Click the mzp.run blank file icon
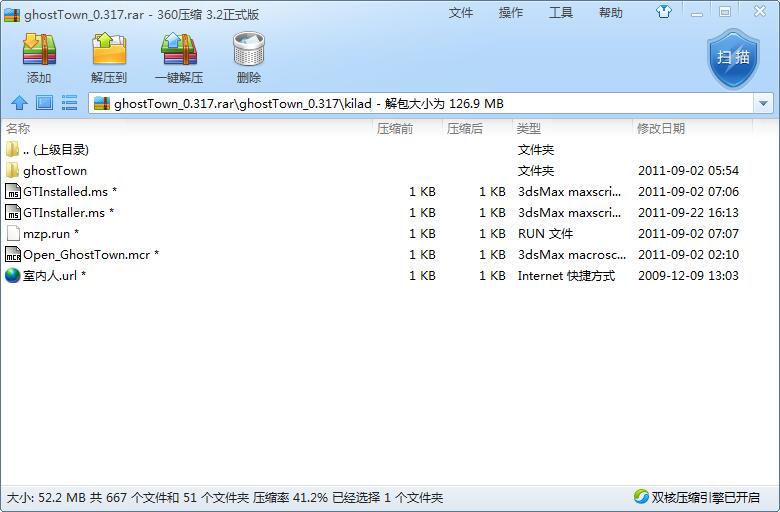Screen dimensions: 780x512 point(13,233)
